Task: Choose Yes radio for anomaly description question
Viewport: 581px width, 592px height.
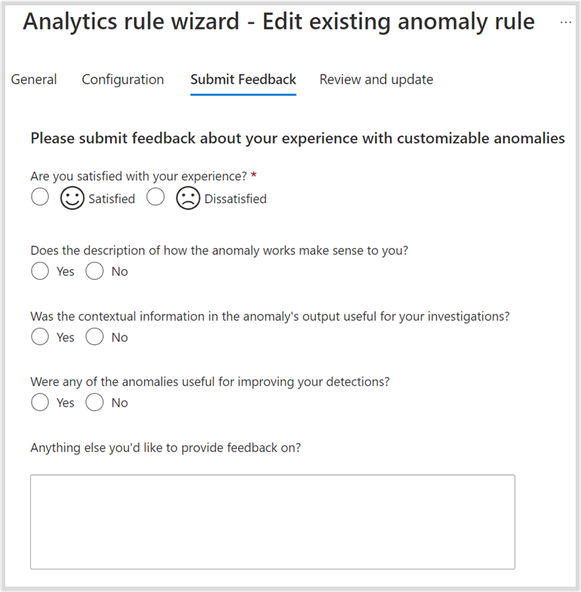Action: pyautogui.click(x=40, y=271)
